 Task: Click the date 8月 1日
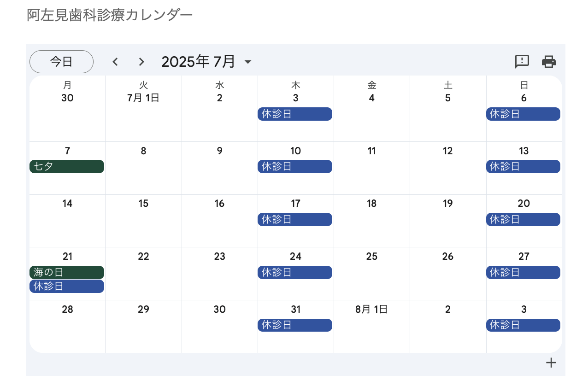[x=371, y=310]
